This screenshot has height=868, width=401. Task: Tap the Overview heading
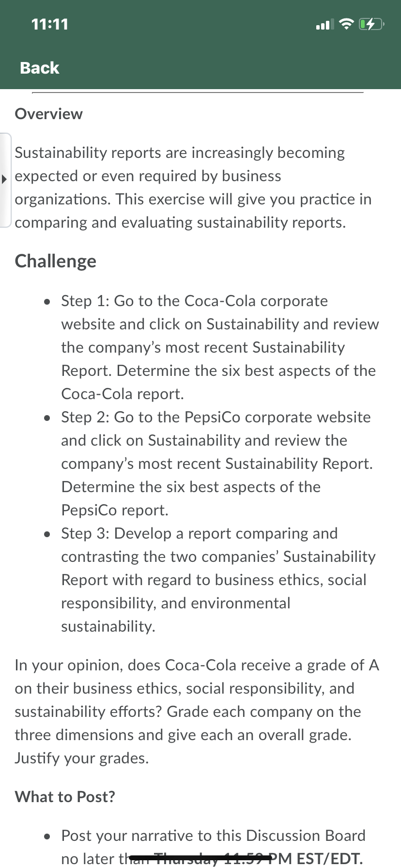pyautogui.click(x=49, y=114)
